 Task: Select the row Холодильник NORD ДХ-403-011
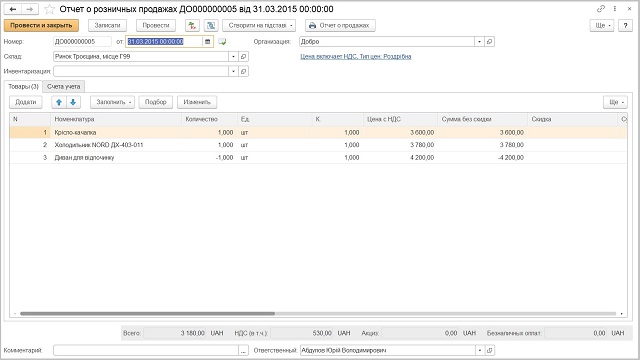(318, 145)
